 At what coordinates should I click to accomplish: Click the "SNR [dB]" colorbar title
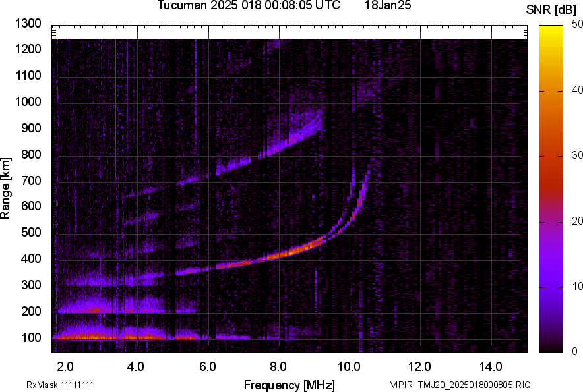pyautogui.click(x=551, y=10)
